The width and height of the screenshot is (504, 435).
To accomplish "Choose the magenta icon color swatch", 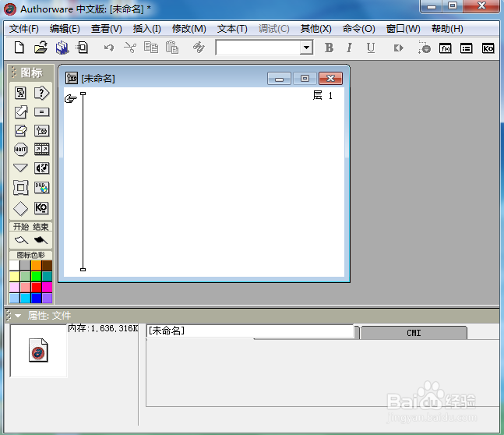I will (x=47, y=288).
